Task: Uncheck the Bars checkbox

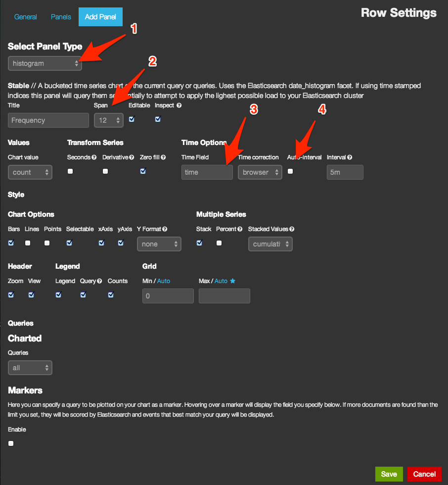Action: coord(11,243)
